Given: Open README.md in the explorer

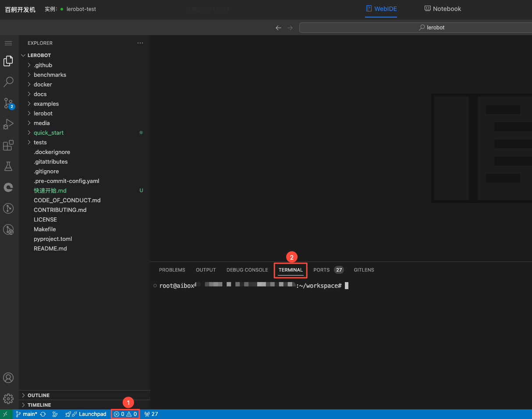Looking at the screenshot, I should pos(50,248).
